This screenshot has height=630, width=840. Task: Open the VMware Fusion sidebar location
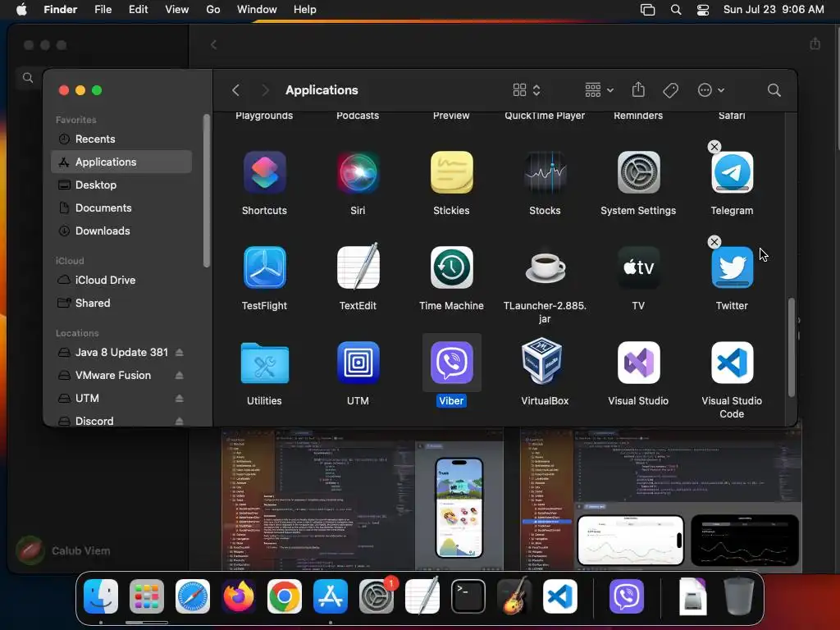click(113, 375)
